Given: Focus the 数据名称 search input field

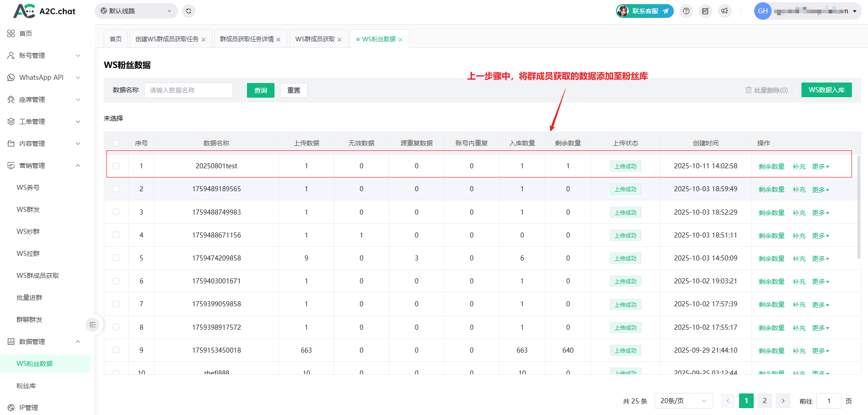Looking at the screenshot, I should [189, 90].
